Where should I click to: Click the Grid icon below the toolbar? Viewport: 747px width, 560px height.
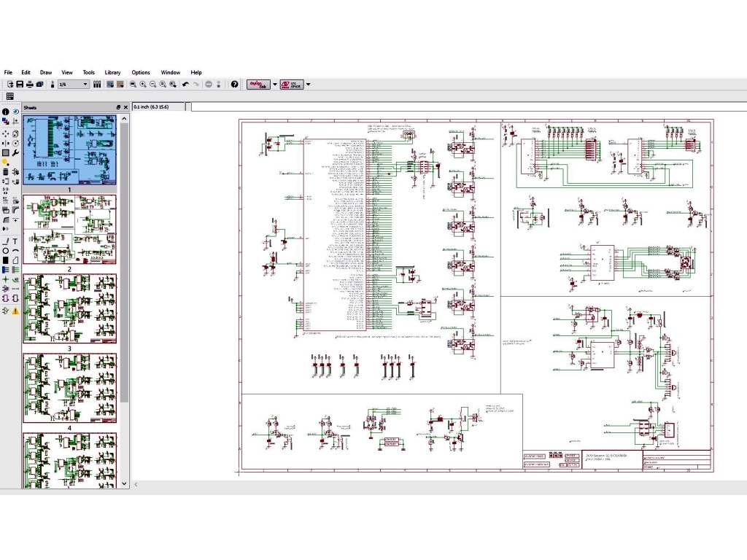click(x=10, y=96)
